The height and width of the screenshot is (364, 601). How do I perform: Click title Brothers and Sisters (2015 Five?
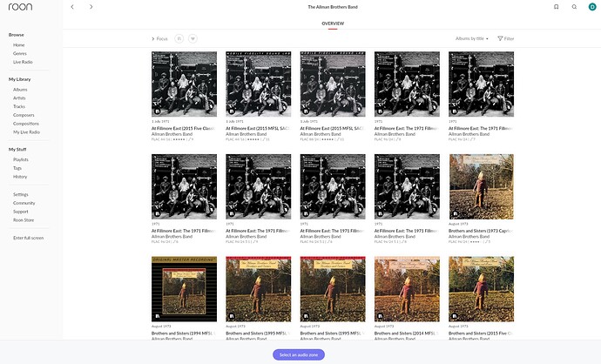[x=481, y=333]
